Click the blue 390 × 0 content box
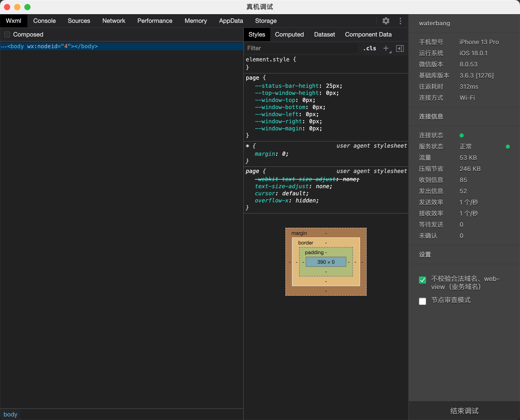This screenshot has width=520, height=420. click(x=326, y=262)
